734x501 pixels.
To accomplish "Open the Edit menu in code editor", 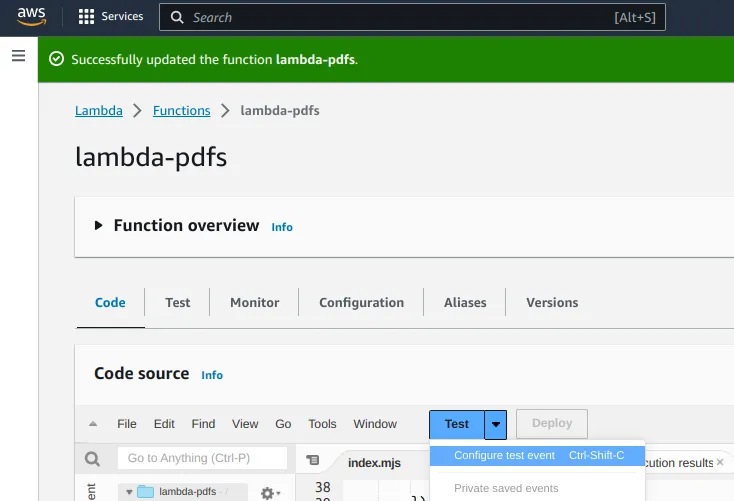I will coord(164,424).
